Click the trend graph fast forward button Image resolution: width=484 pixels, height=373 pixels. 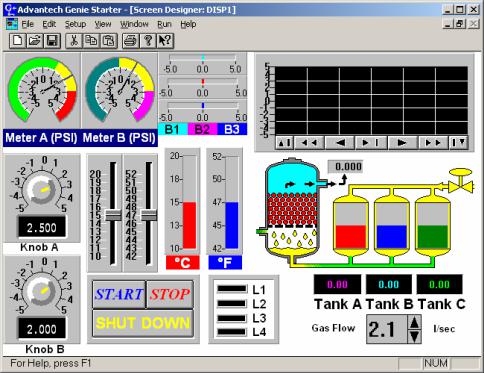coord(433,143)
